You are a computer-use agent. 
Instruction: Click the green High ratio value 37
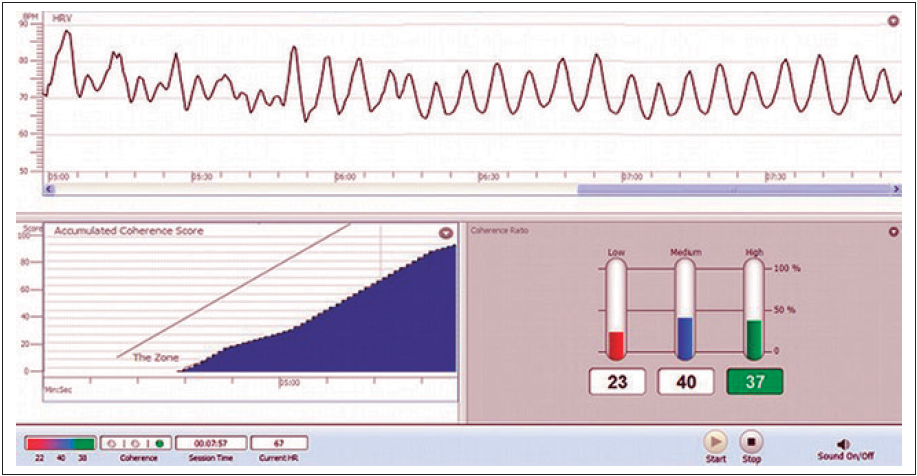754,381
